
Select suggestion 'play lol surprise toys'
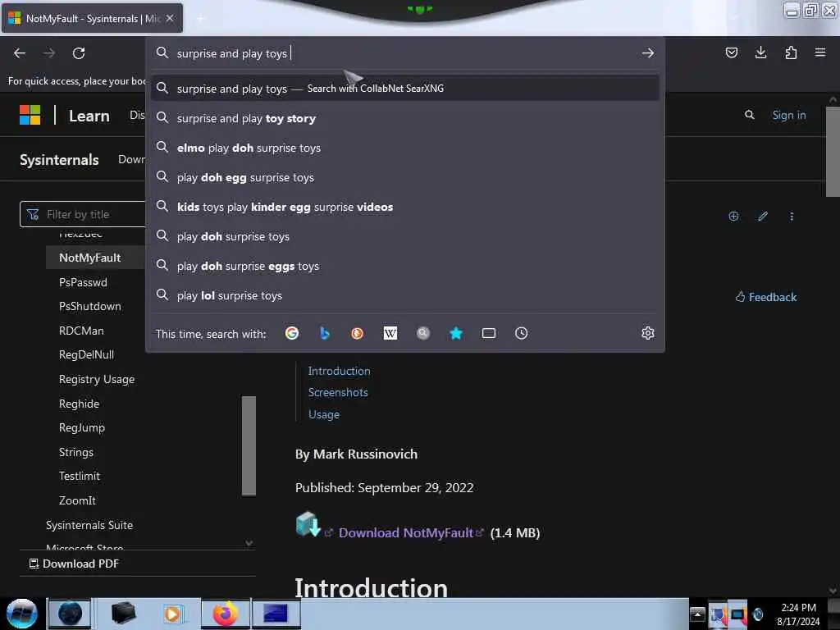pyautogui.click(x=405, y=294)
